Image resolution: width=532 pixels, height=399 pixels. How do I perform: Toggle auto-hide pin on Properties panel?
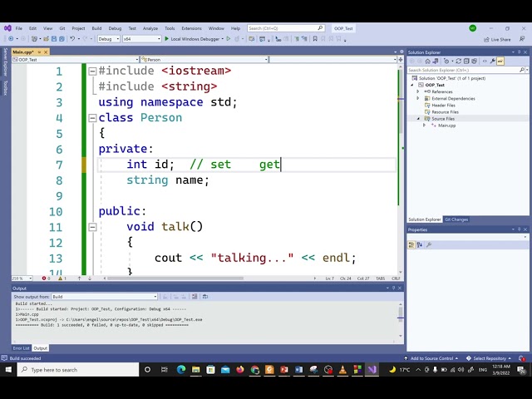519,229
